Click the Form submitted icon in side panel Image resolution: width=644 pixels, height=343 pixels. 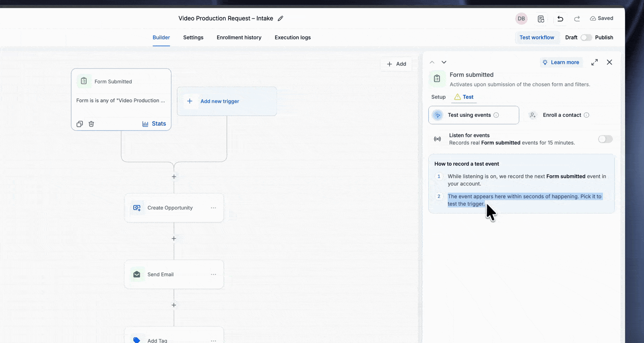tap(437, 79)
